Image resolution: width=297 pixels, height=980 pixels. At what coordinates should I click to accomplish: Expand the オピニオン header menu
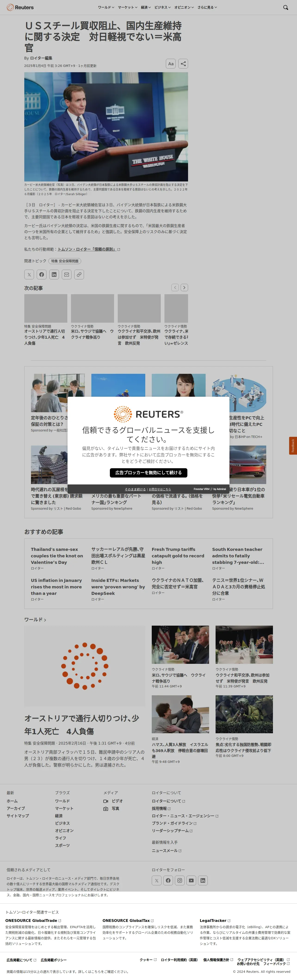click(x=184, y=7)
